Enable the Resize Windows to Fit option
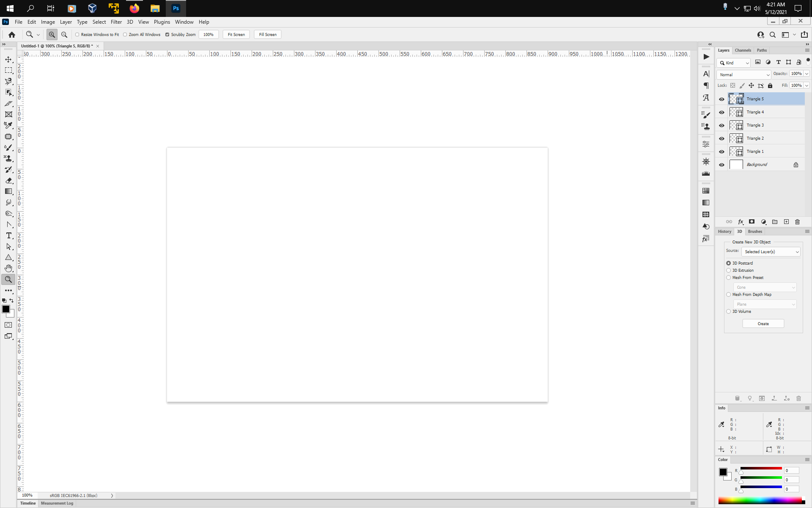The width and height of the screenshot is (812, 508). click(77, 34)
